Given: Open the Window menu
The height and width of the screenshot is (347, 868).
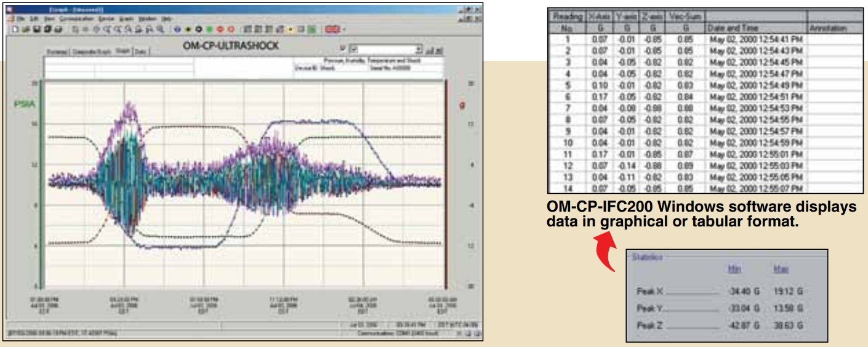Looking at the screenshot, I should point(148,19).
